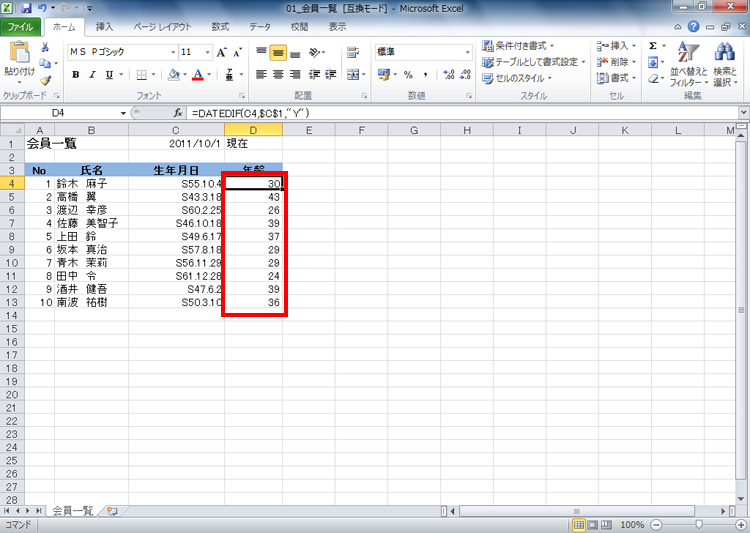Screen dimensions: 750x533
Task: Open the number format 標準 dropdown
Action: (x=468, y=52)
